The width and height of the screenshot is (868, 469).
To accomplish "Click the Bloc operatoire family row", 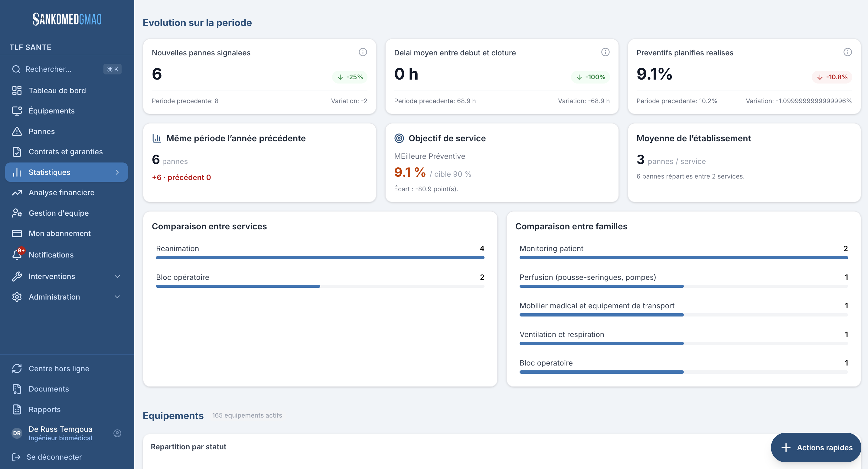I will point(684,366).
